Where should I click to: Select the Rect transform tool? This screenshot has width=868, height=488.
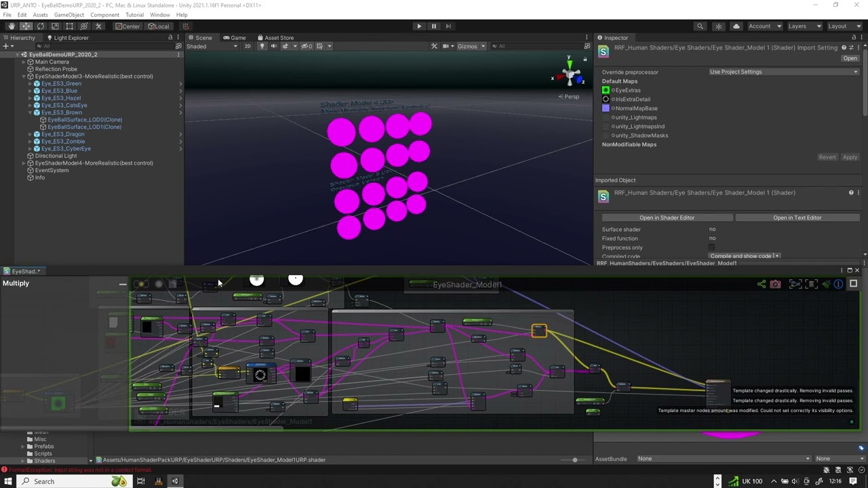point(69,26)
